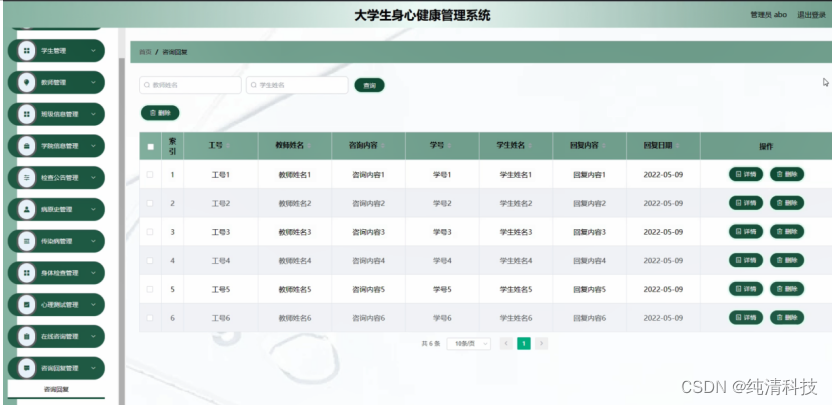Go to previous page arrow in pagination
The height and width of the screenshot is (405, 833).
(x=506, y=344)
